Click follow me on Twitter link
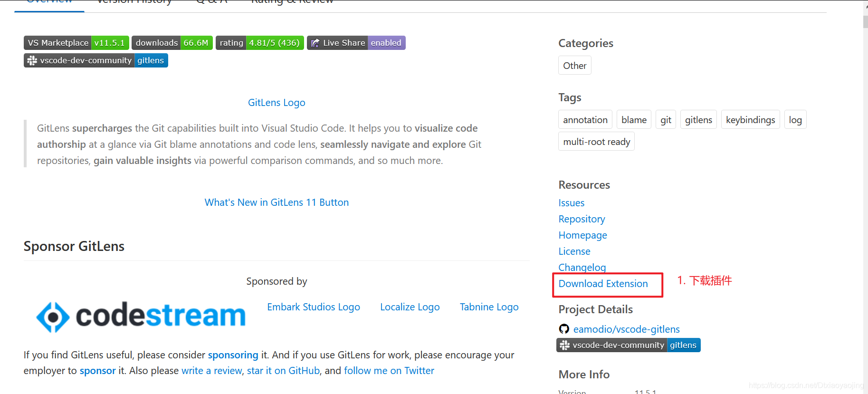Viewport: 868px width, 394px height. (x=389, y=371)
